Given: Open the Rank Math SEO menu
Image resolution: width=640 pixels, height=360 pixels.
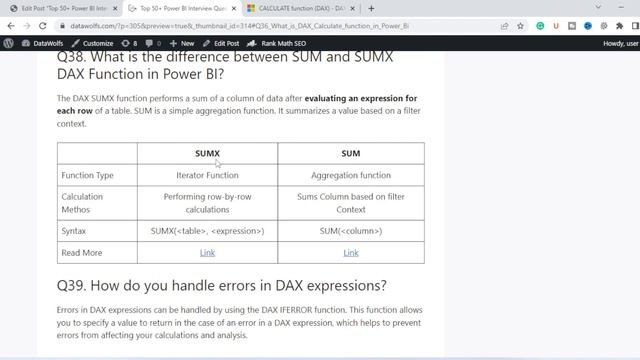Looking at the screenshot, I should pyautogui.click(x=276, y=43).
